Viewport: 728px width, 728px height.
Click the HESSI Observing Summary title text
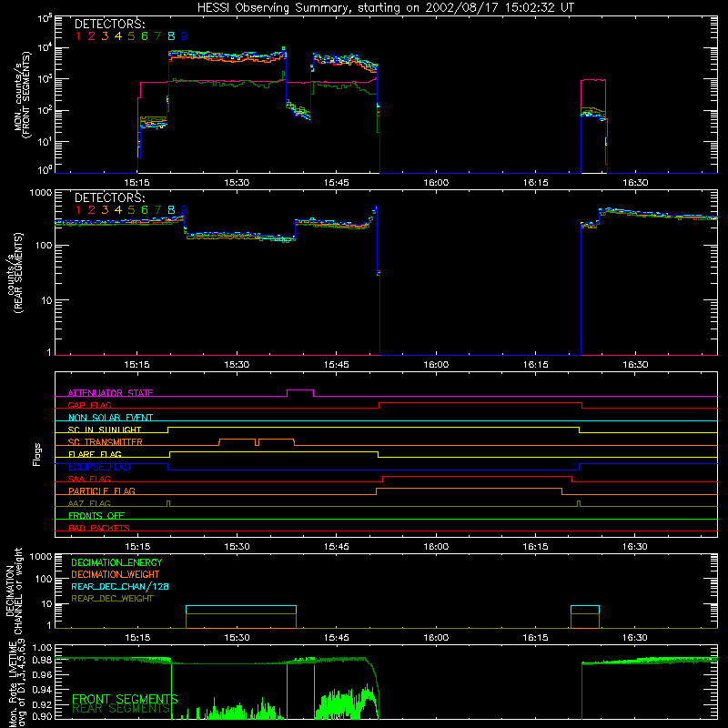386,8
